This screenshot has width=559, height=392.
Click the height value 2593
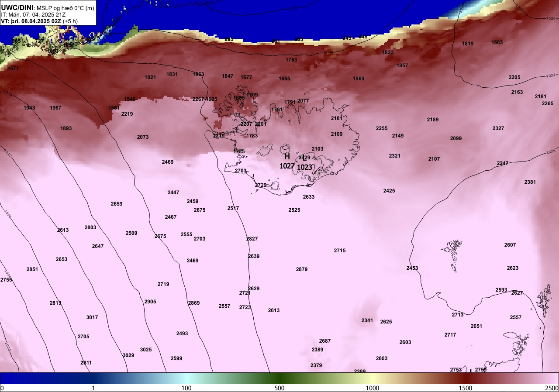point(501,290)
